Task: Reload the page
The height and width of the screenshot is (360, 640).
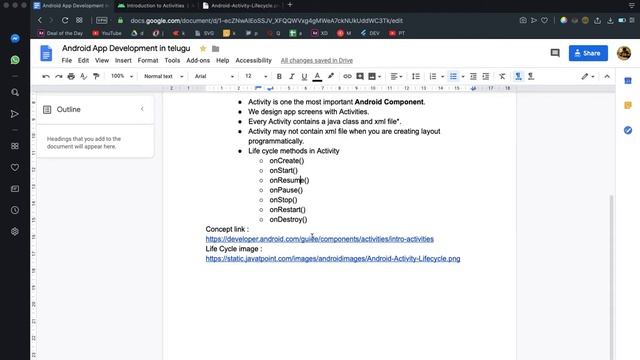Action: pos(65,20)
